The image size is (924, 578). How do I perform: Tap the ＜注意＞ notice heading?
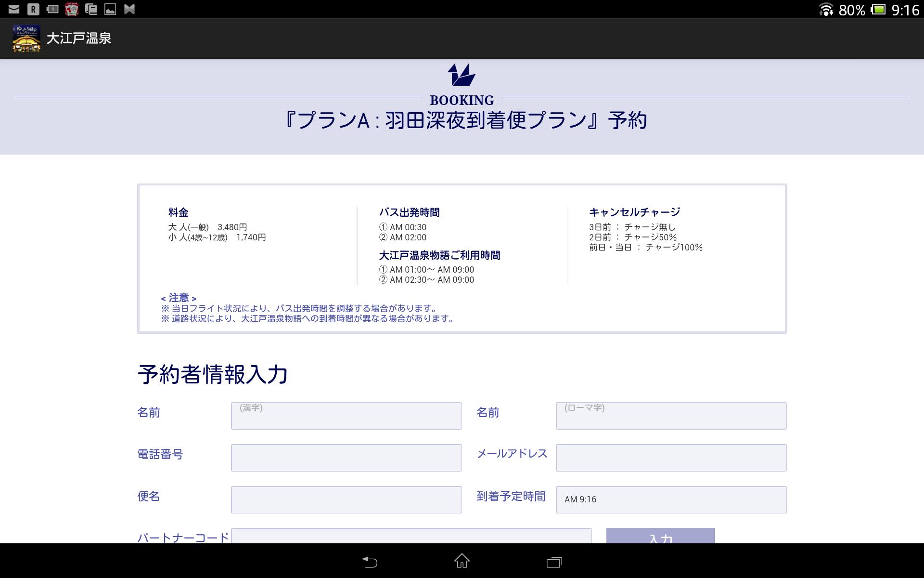pos(179,298)
